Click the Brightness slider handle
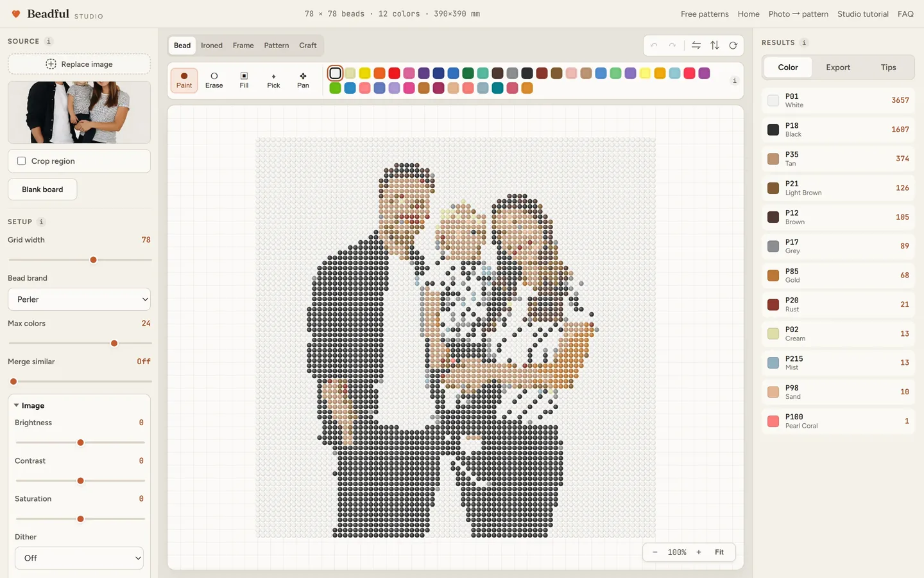Image resolution: width=924 pixels, height=578 pixels. tap(80, 442)
